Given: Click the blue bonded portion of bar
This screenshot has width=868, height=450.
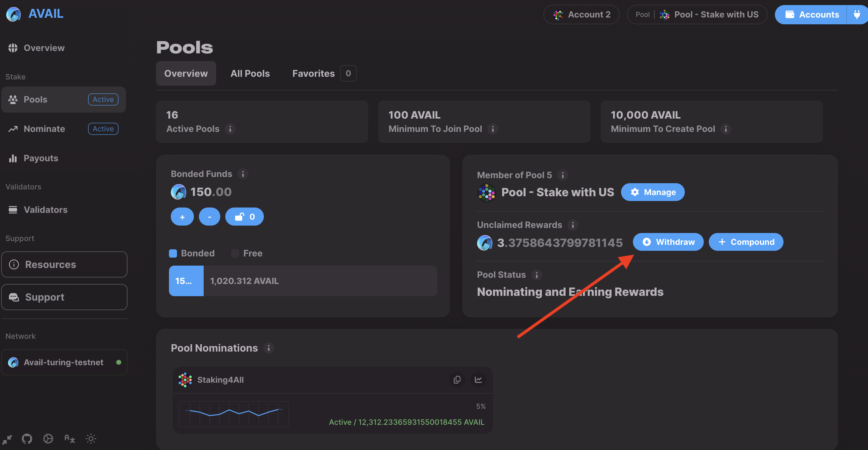Looking at the screenshot, I should pyautogui.click(x=186, y=281).
